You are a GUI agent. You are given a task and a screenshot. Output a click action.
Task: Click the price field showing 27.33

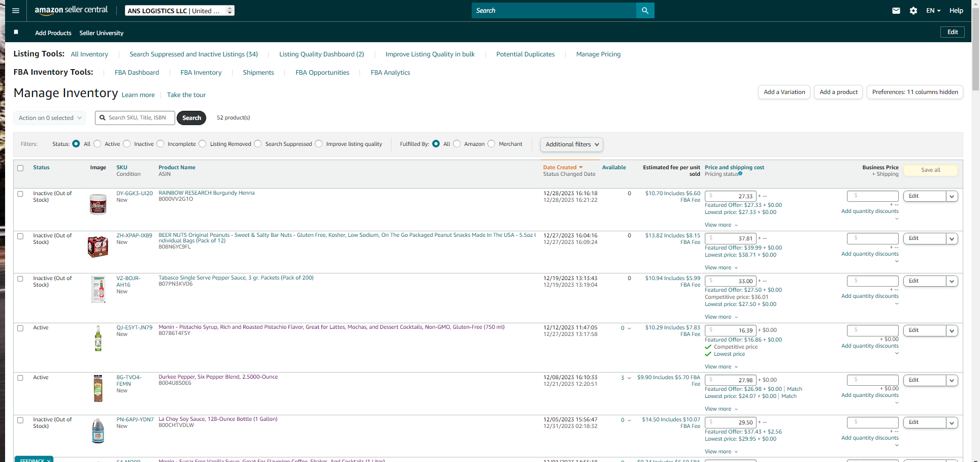click(x=731, y=196)
